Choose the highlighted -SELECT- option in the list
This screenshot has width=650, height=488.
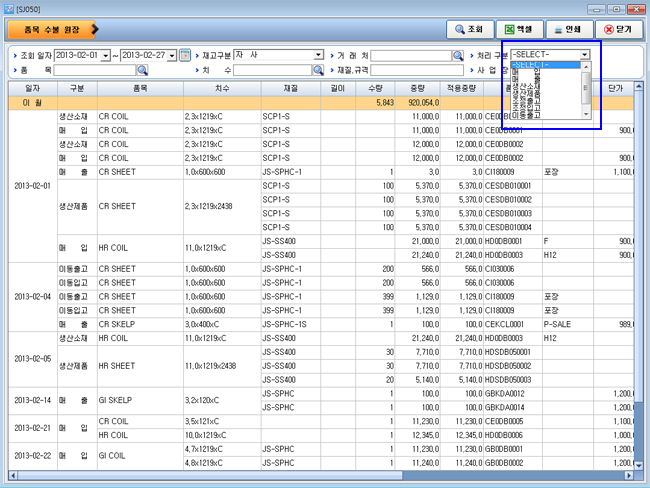click(546, 65)
